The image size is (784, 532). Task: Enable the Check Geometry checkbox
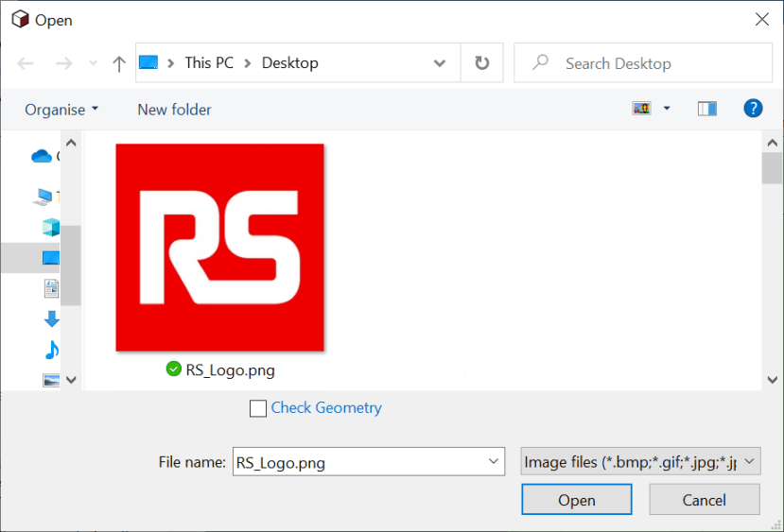click(x=258, y=408)
